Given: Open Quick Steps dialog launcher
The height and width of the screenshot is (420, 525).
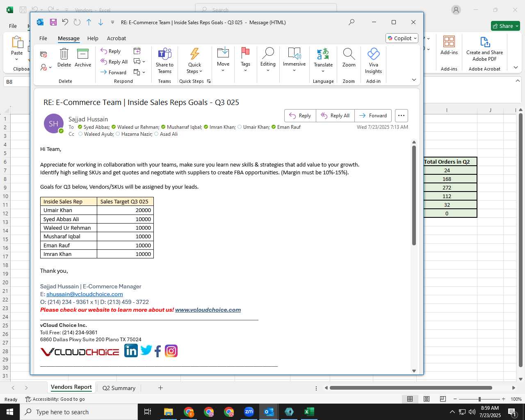Looking at the screenshot, I should [209, 81].
